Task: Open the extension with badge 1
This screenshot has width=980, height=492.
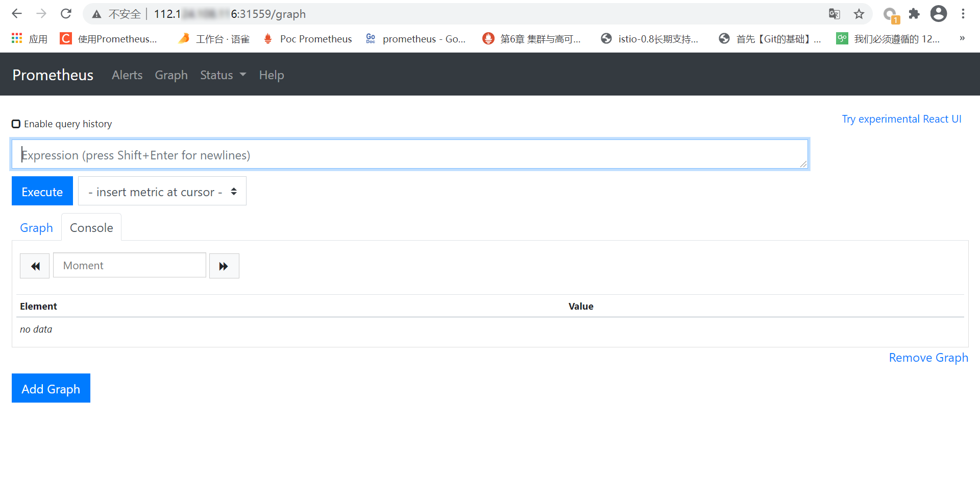Action: (x=891, y=15)
